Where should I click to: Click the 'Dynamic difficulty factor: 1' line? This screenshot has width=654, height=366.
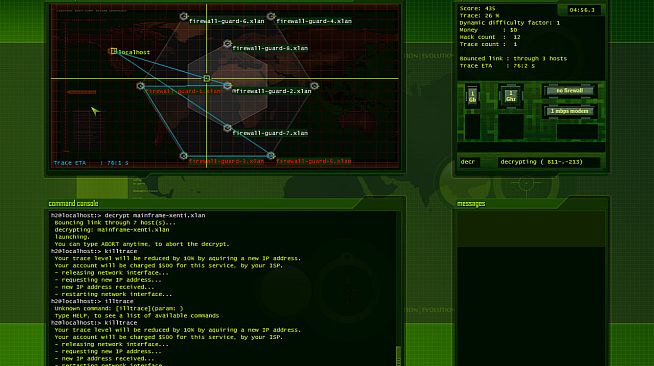click(510, 23)
